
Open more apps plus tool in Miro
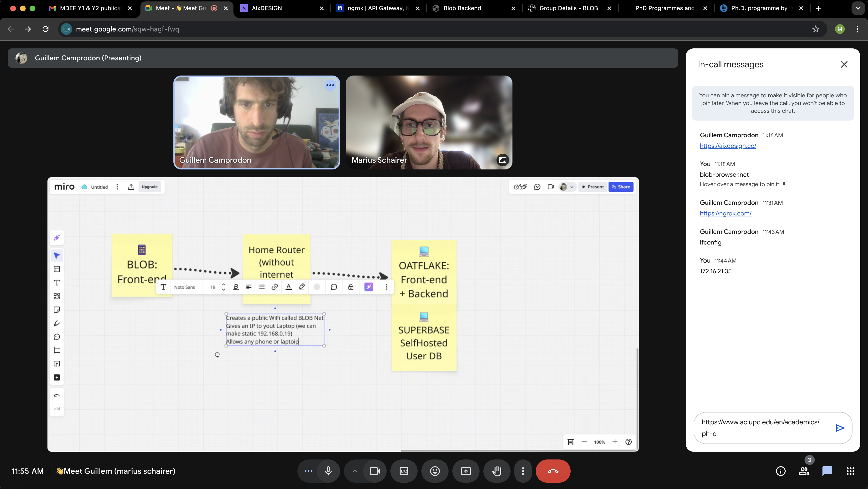pos(57,378)
